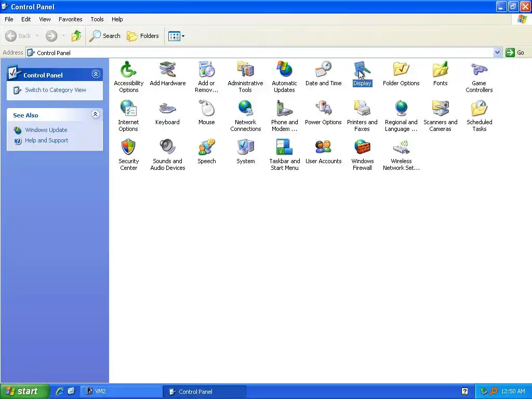Open the Folder Options icon
Viewport: 532px width, 399px height.
coord(401,73)
